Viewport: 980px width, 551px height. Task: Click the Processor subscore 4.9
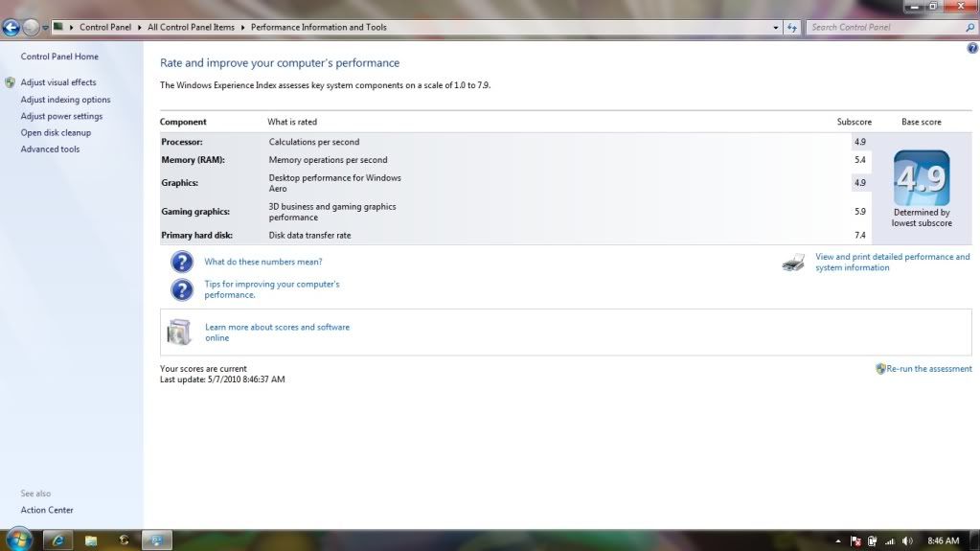coord(860,142)
